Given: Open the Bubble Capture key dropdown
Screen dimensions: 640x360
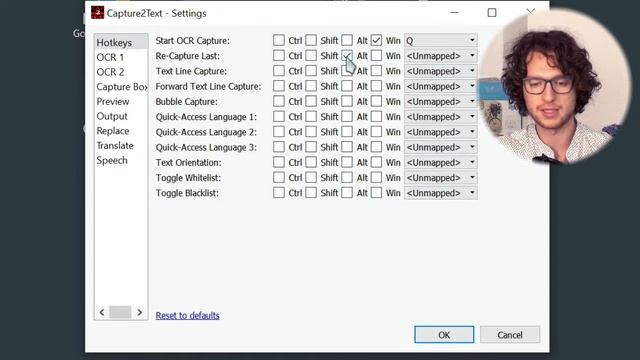Looking at the screenshot, I should [441, 101].
